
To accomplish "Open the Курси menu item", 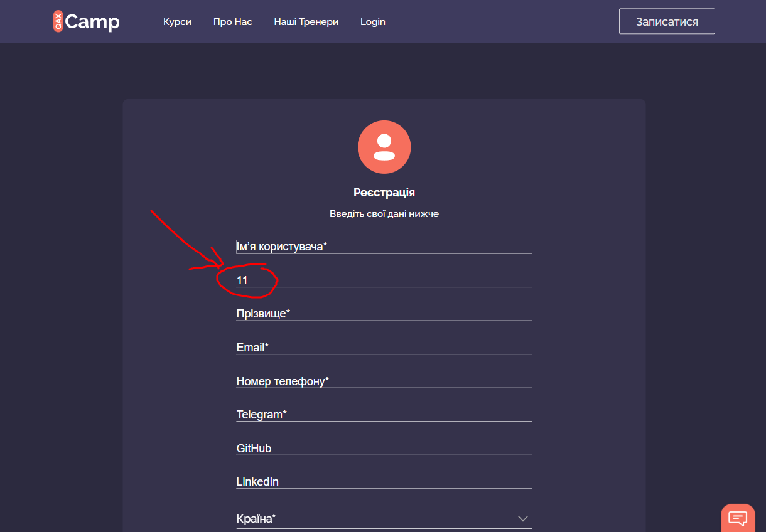I will pos(177,21).
